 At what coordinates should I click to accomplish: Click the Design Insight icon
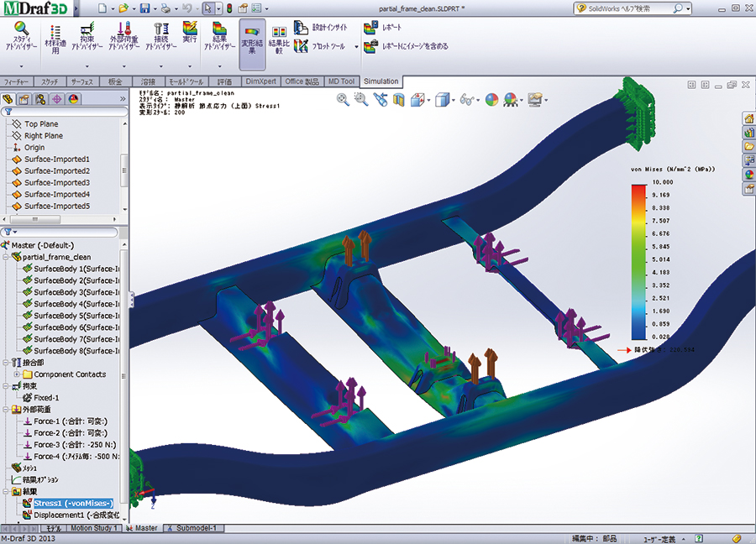(x=301, y=28)
